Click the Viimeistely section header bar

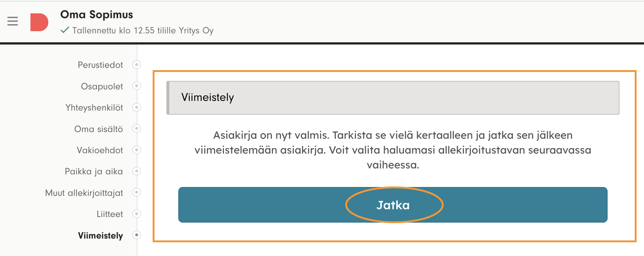(x=393, y=98)
